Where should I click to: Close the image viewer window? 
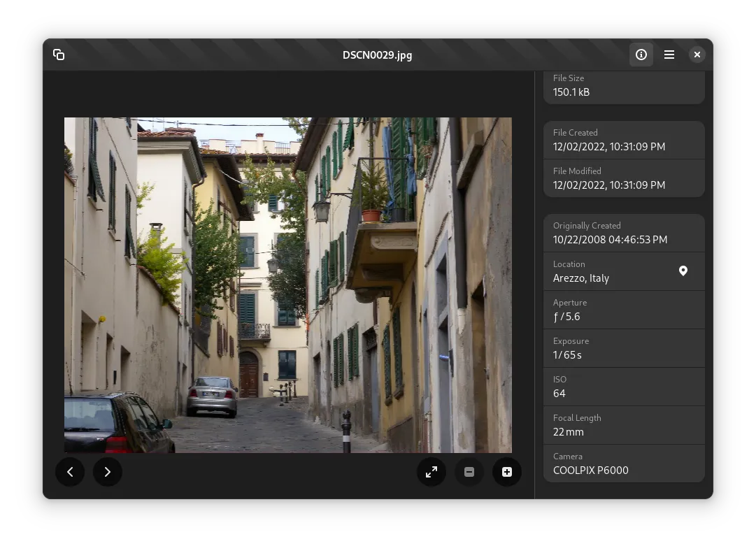(x=697, y=55)
